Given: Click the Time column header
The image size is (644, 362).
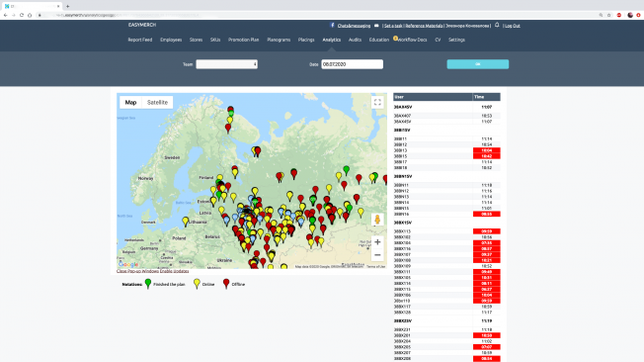Looking at the screenshot, I should click(x=487, y=97).
